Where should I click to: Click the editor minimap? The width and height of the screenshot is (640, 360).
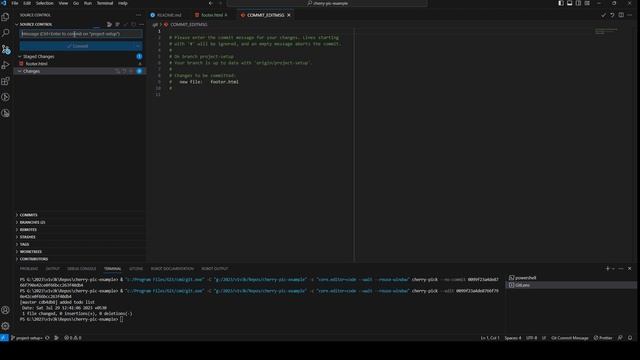click(x=606, y=31)
